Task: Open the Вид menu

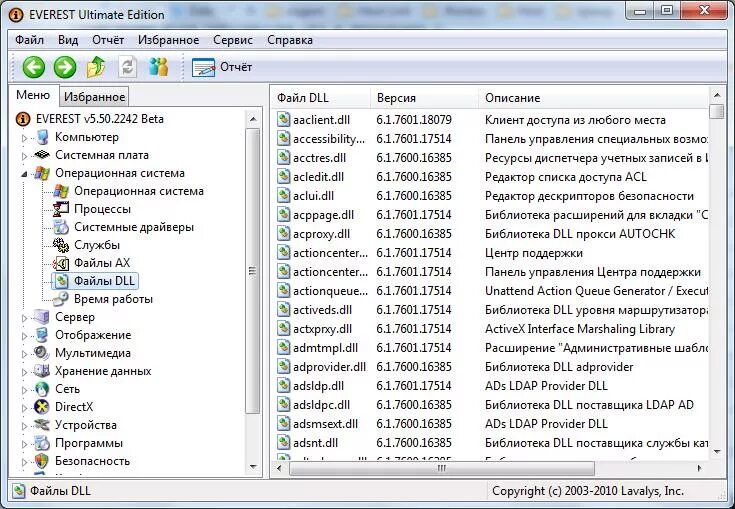Action: pyautogui.click(x=68, y=40)
